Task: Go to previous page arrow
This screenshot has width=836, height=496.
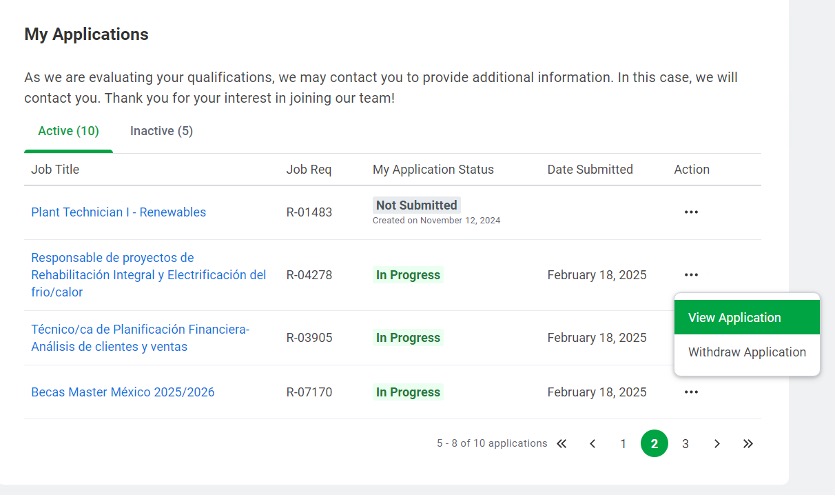Action: [x=592, y=444]
